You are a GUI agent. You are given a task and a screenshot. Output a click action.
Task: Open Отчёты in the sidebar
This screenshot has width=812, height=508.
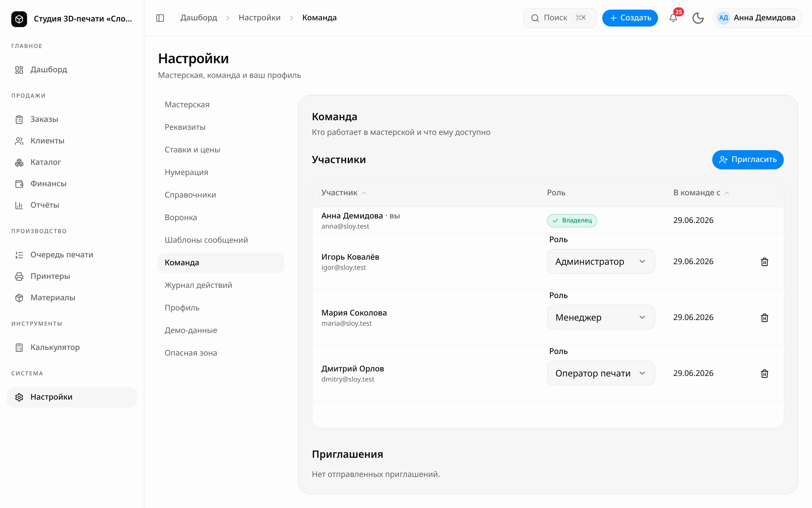[x=72, y=205]
